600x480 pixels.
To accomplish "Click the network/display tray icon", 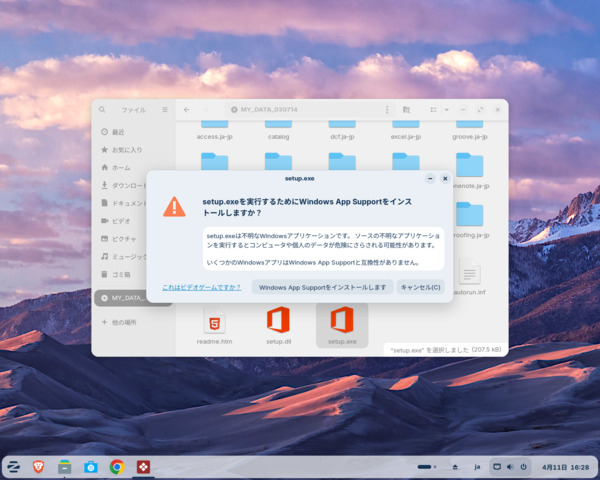I will 497,467.
